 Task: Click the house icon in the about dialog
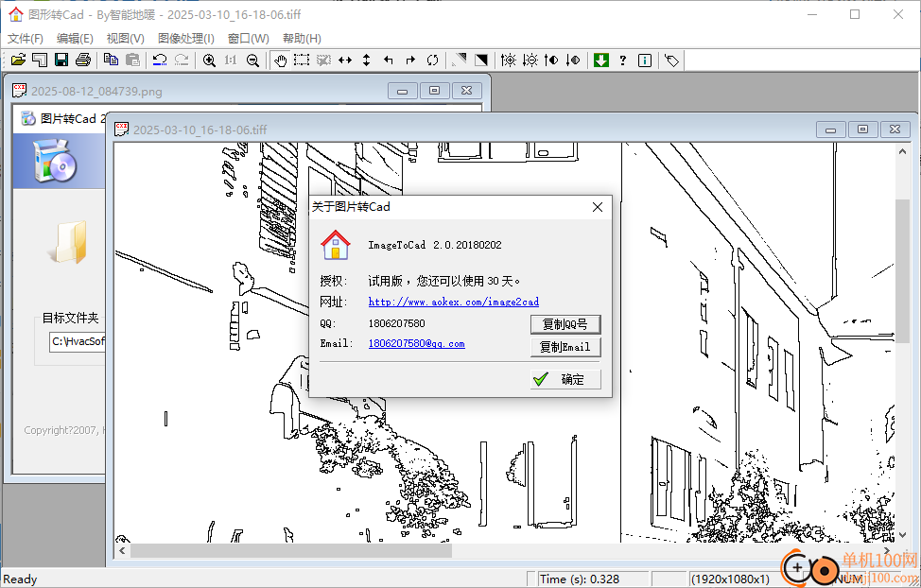(336, 245)
